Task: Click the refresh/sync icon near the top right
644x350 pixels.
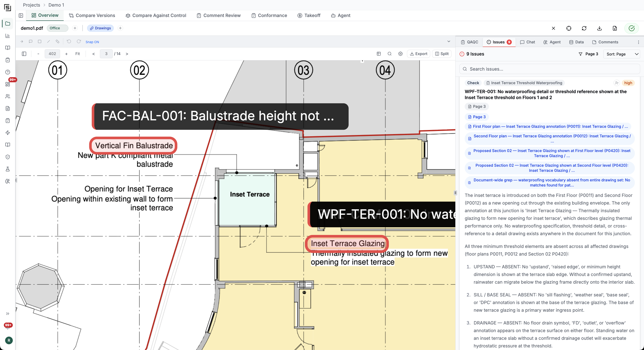Action: coord(584,28)
